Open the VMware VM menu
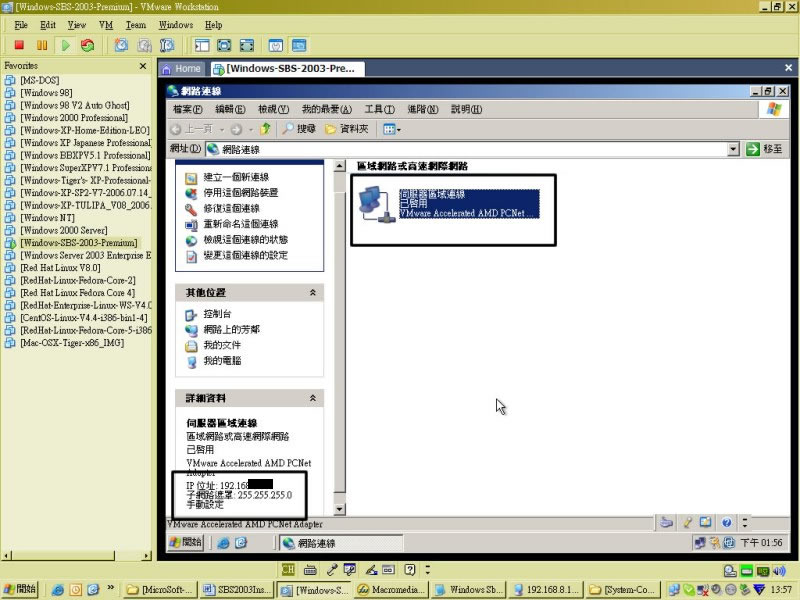 tap(106, 25)
